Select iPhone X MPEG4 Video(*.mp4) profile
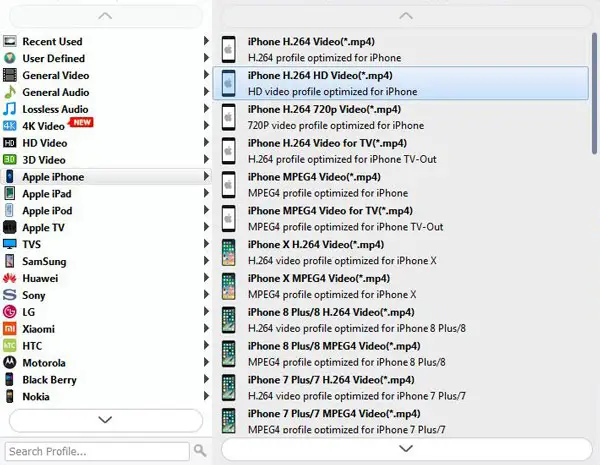 click(401, 286)
